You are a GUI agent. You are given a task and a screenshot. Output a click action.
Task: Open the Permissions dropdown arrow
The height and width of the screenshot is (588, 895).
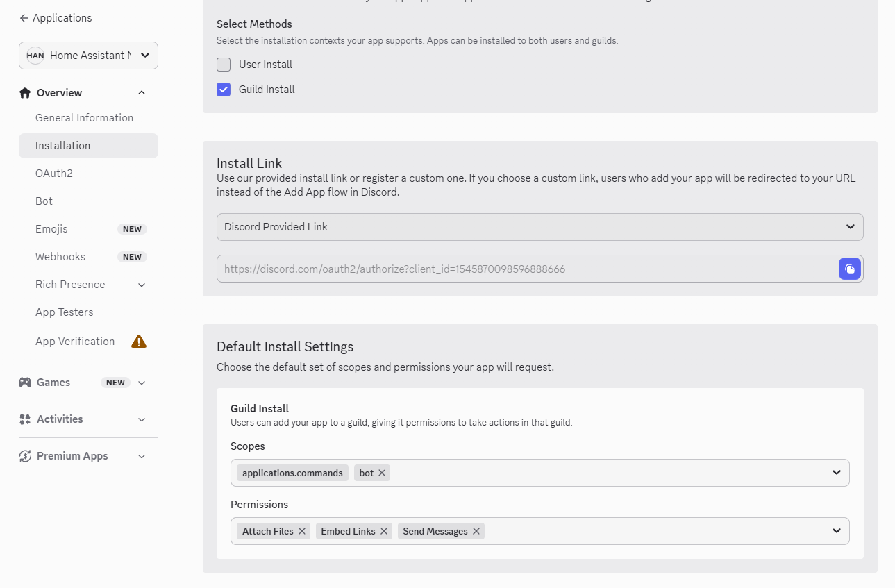click(x=836, y=531)
